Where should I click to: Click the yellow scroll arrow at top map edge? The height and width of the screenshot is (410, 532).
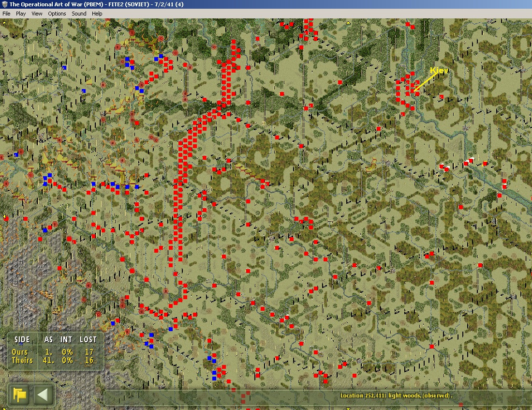click(348, 22)
